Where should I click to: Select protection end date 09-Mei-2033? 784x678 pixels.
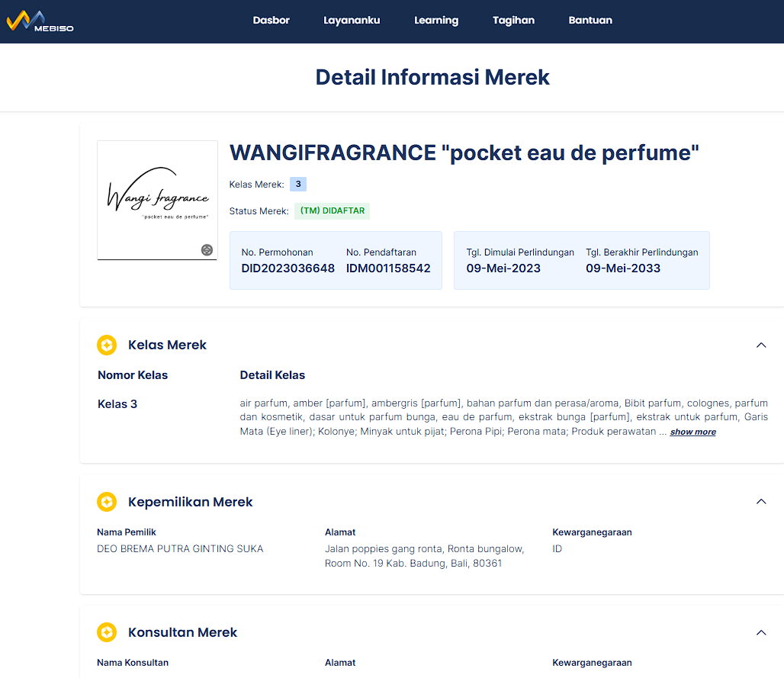click(623, 268)
